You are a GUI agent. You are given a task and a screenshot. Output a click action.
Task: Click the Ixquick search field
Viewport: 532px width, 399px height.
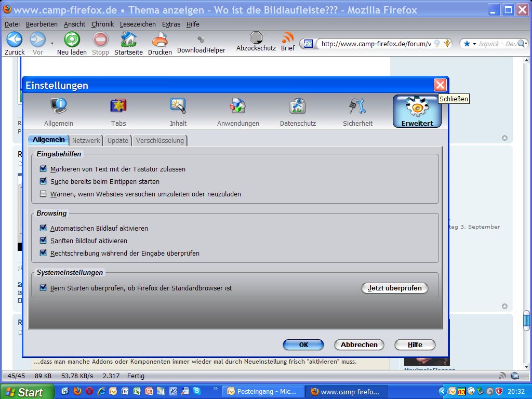click(x=497, y=44)
